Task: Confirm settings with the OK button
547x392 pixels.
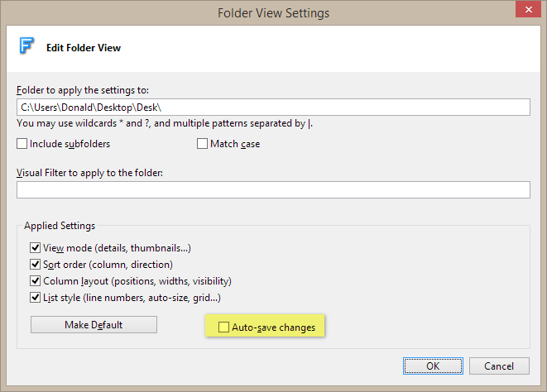Action: (x=433, y=366)
